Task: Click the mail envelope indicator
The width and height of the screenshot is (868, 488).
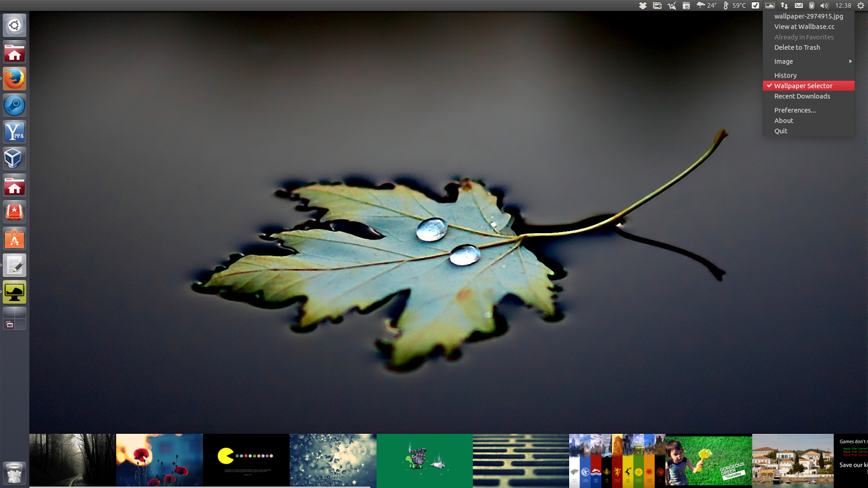Action: [x=798, y=5]
